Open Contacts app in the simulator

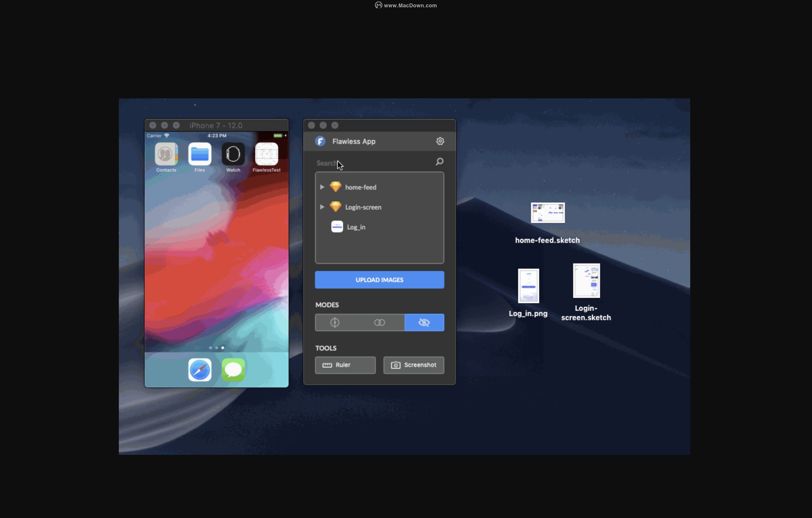[166, 157]
